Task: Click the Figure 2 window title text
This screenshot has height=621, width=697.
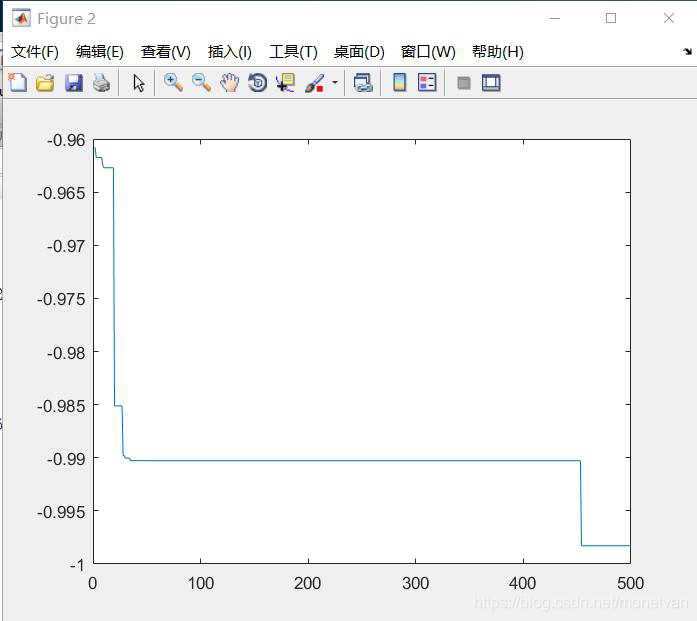Action: 66,19
